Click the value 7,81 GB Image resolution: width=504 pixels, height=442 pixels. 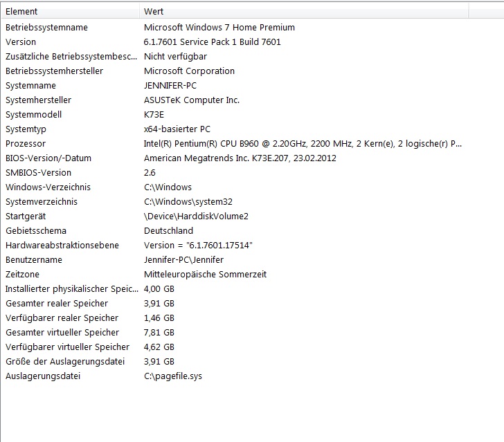click(159, 332)
